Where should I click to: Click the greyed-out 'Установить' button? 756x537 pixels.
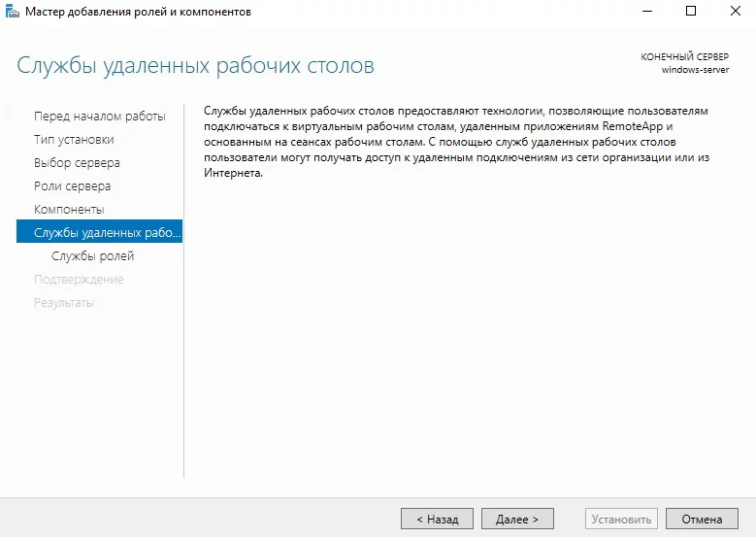pos(621,520)
